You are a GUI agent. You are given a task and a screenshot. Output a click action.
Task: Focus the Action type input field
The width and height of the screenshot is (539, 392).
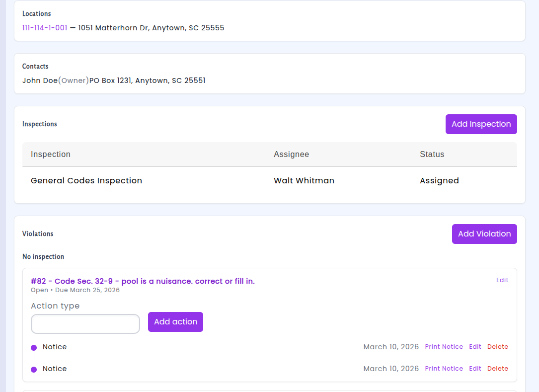tap(85, 324)
